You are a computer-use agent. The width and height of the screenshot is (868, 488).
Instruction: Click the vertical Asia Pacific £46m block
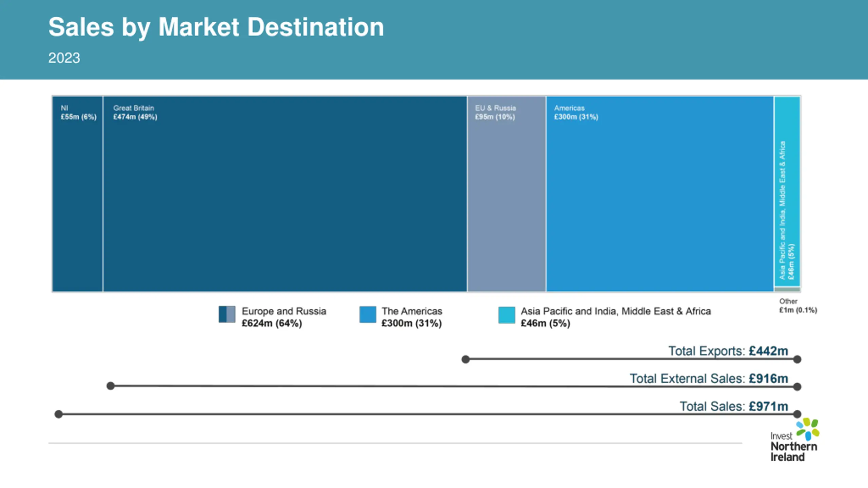[787, 191]
